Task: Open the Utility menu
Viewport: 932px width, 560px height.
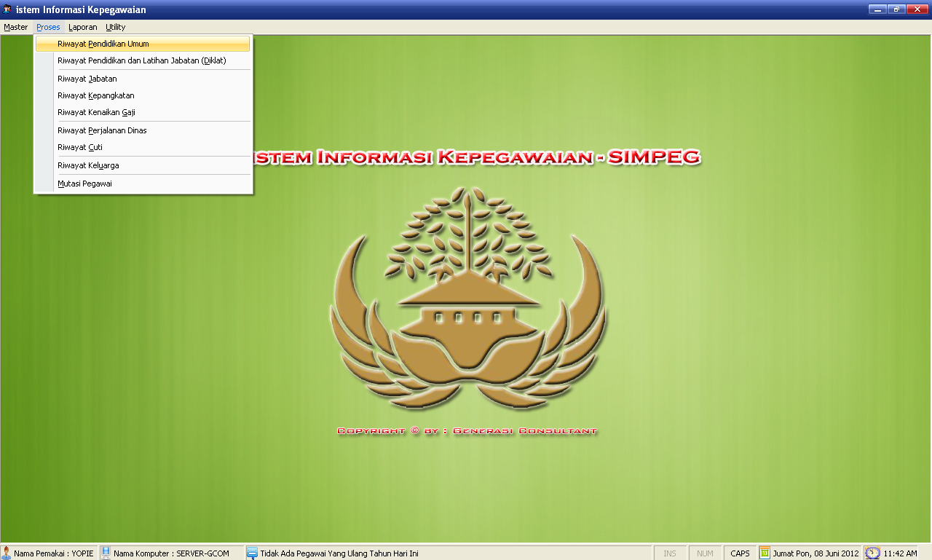Action: [x=115, y=27]
